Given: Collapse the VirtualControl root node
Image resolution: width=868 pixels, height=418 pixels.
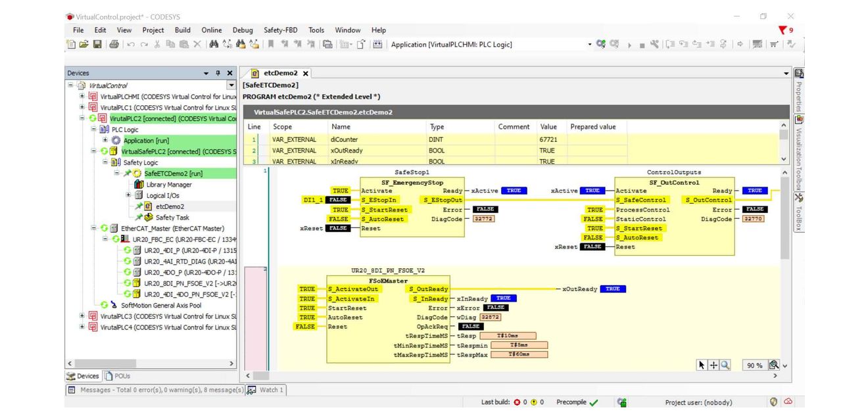Looking at the screenshot, I should click(x=71, y=85).
